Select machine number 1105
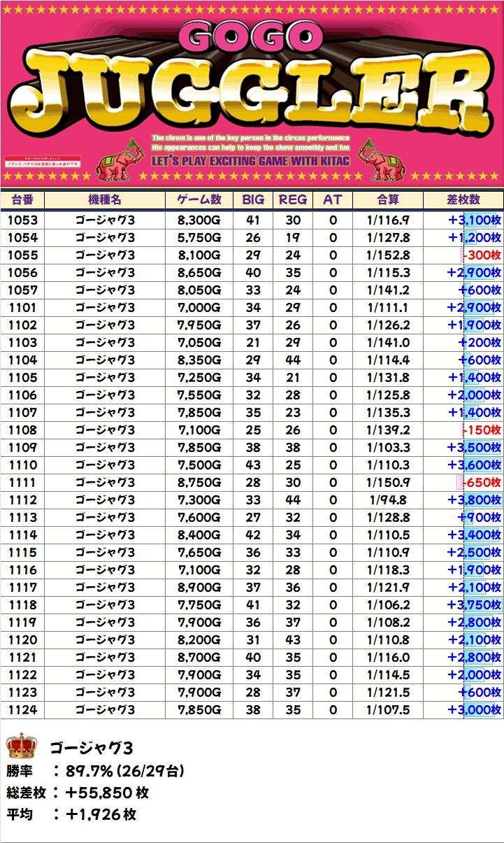 22,378
